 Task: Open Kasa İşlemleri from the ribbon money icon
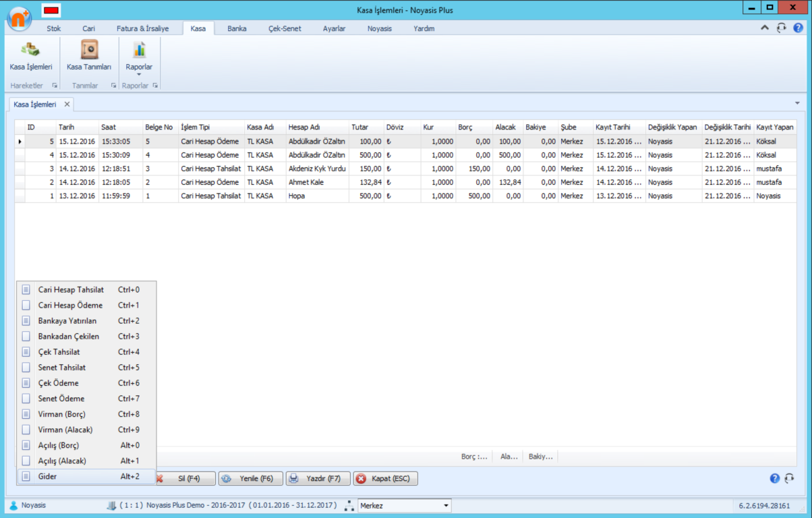(x=31, y=56)
